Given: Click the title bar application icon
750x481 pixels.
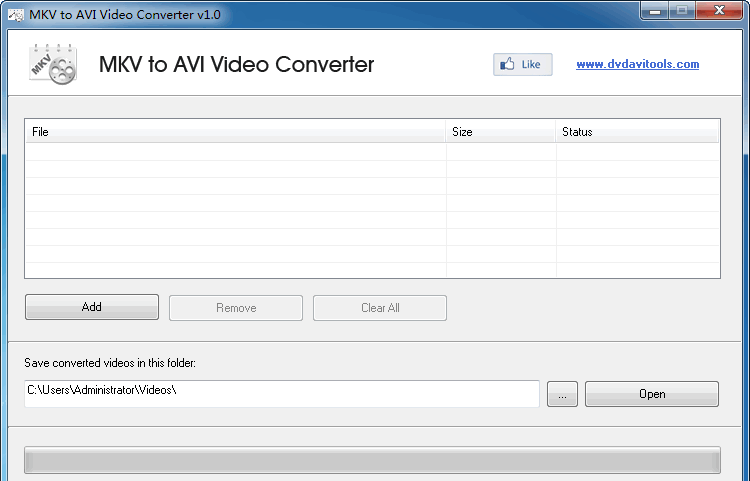Looking at the screenshot, I should coord(16,15).
